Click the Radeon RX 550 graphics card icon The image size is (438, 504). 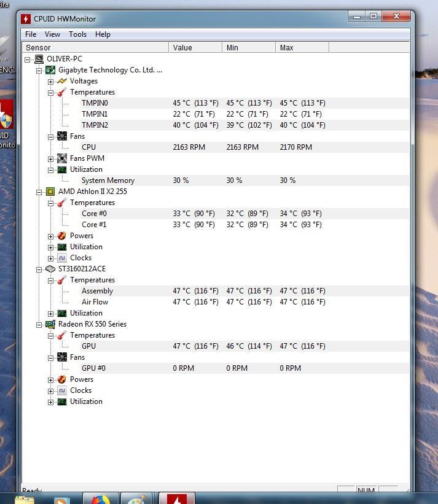(50, 324)
